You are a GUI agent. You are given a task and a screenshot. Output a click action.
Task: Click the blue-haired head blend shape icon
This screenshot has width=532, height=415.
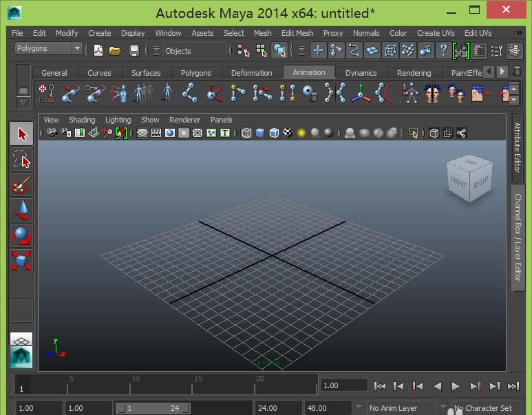(x=432, y=93)
